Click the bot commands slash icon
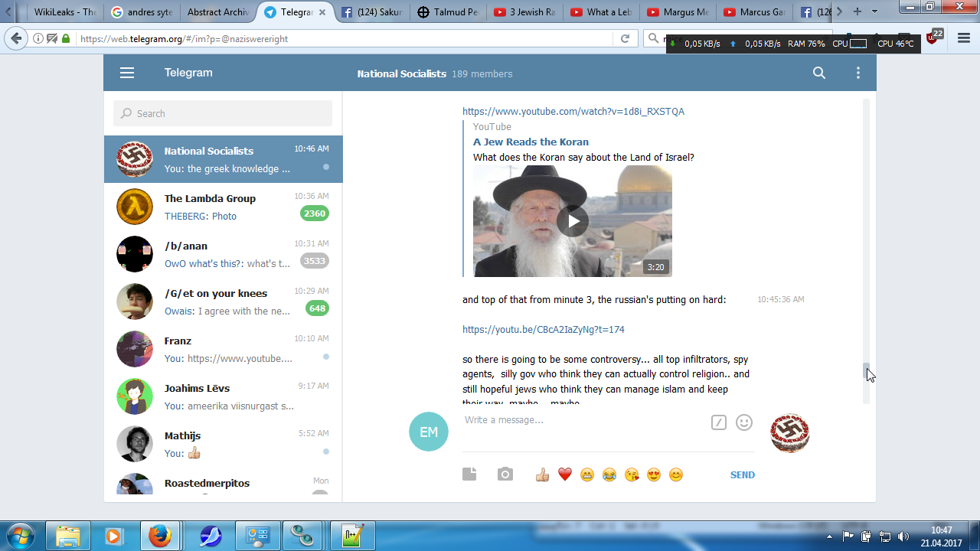 click(718, 422)
